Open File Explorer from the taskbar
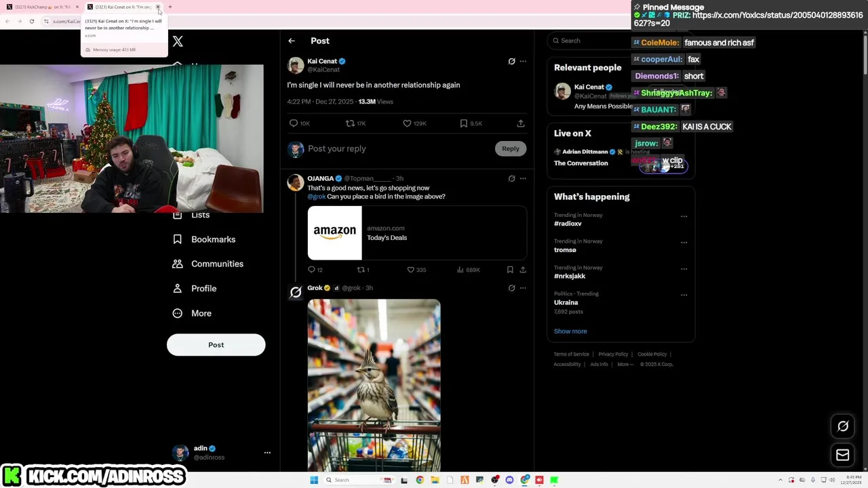This screenshot has height=488, width=868. [x=435, y=480]
